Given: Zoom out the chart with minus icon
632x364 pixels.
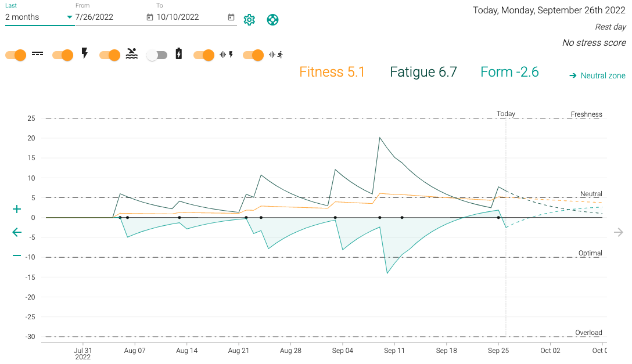Looking at the screenshot, I should 17,255.
